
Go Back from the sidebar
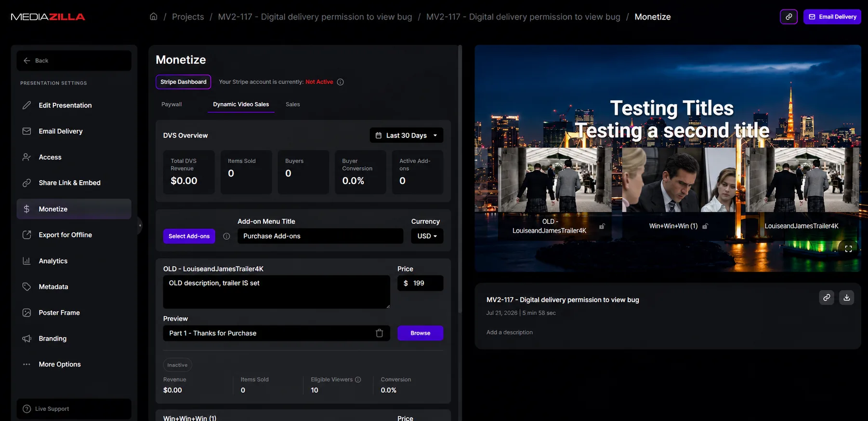point(74,61)
